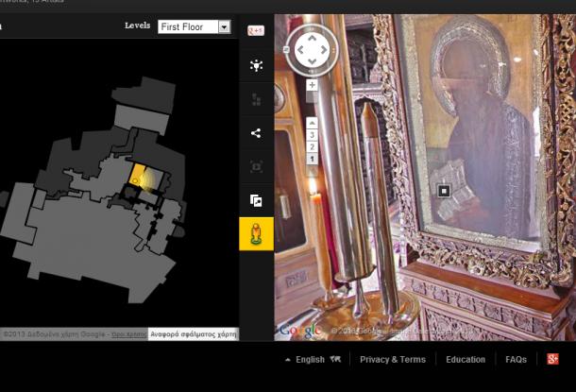Switch to floor level 2
Viewport: 576px width, 392px height.
(312, 147)
